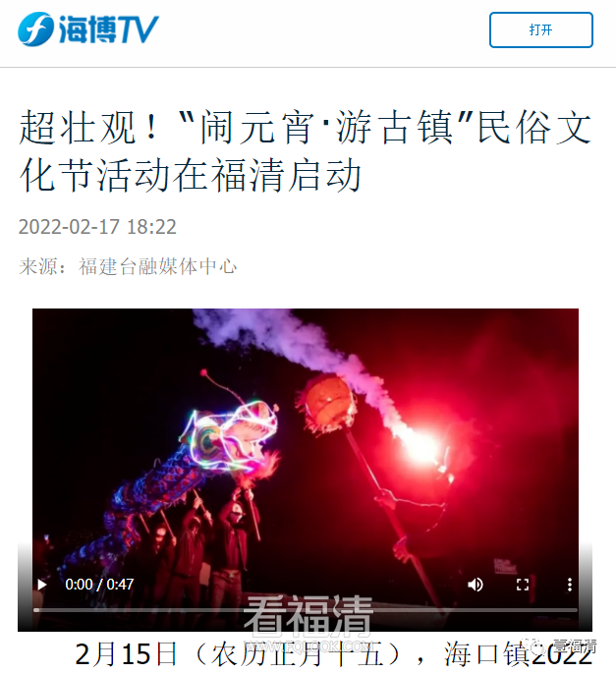The width and height of the screenshot is (616, 673).
Task: Click the 0:00 / 0:47 time display
Action: pos(99,585)
